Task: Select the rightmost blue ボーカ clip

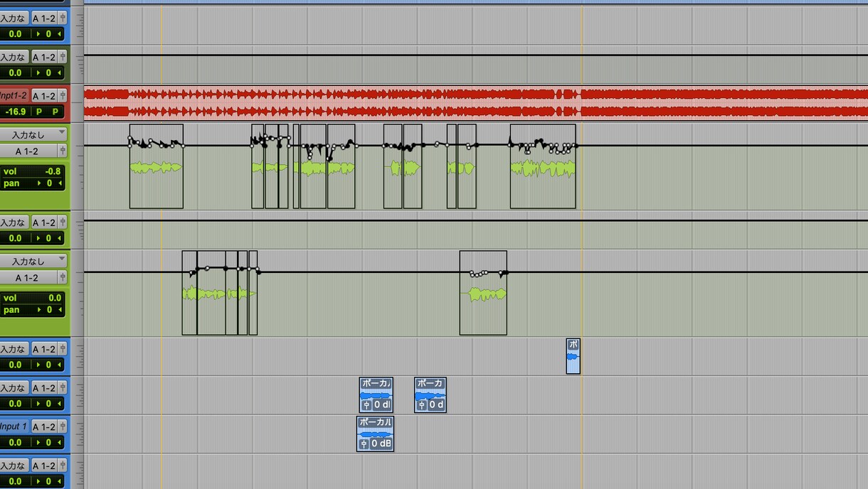Action: tap(430, 394)
